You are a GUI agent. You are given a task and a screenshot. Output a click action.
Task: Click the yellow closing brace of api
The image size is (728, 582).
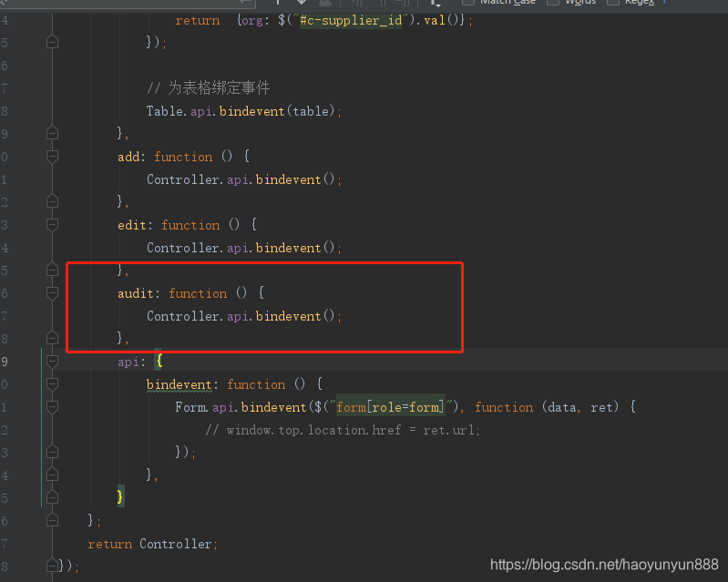click(x=120, y=496)
